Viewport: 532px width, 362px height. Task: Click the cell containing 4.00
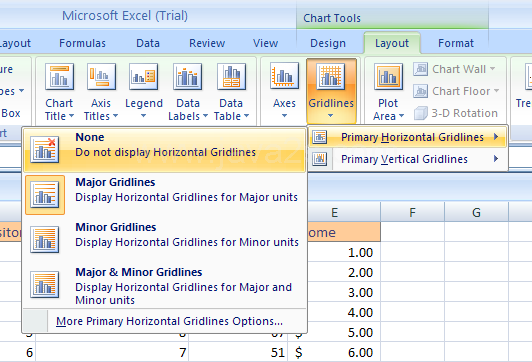pos(344,312)
